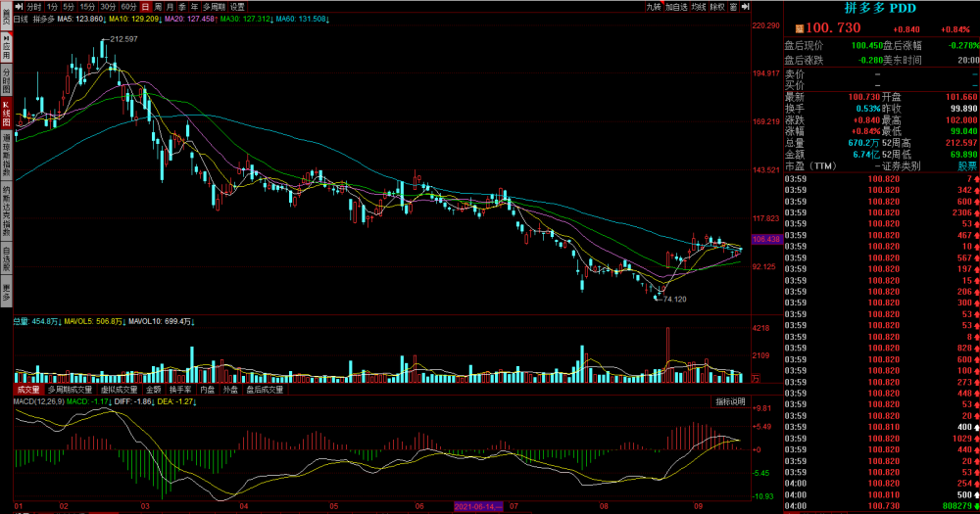
Task: Click the MA60: 131.508 legend label
Action: (x=303, y=20)
